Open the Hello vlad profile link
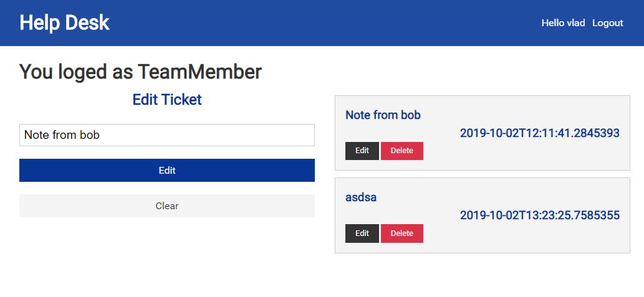 563,23
